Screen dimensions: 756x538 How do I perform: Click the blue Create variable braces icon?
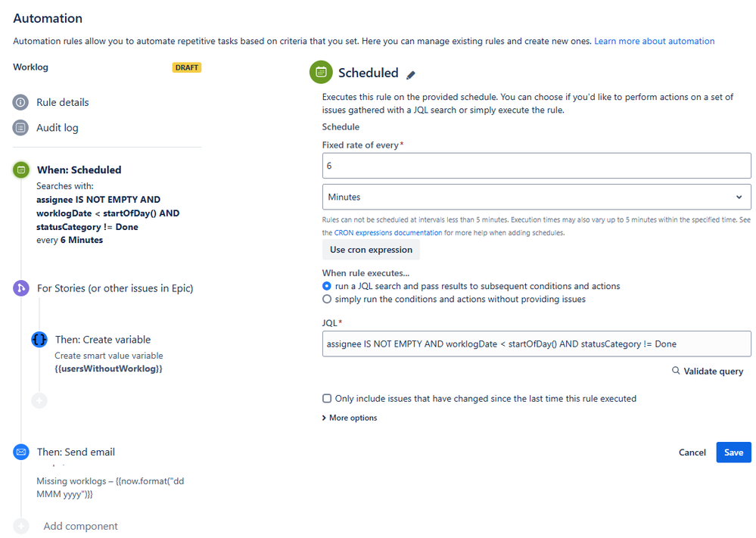39,340
